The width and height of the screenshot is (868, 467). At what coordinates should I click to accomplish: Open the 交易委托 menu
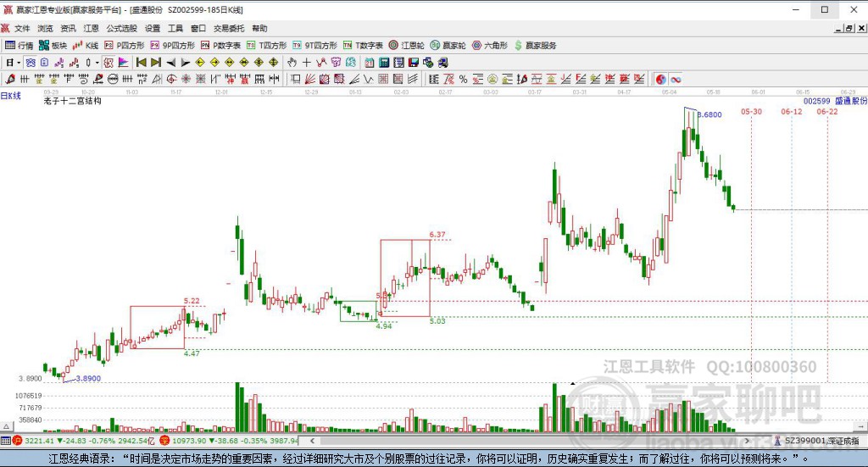click(x=229, y=28)
